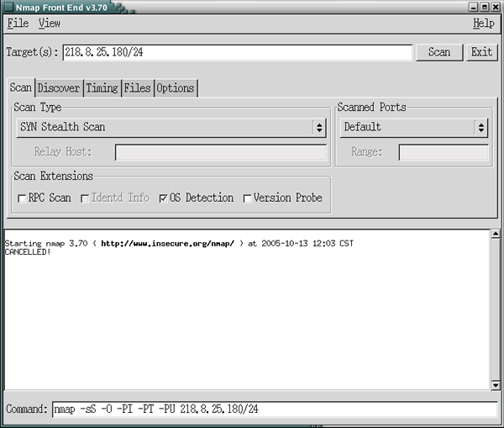Close the Nmap Front End window
Screen dimensions: 504x428
pos(496,7)
